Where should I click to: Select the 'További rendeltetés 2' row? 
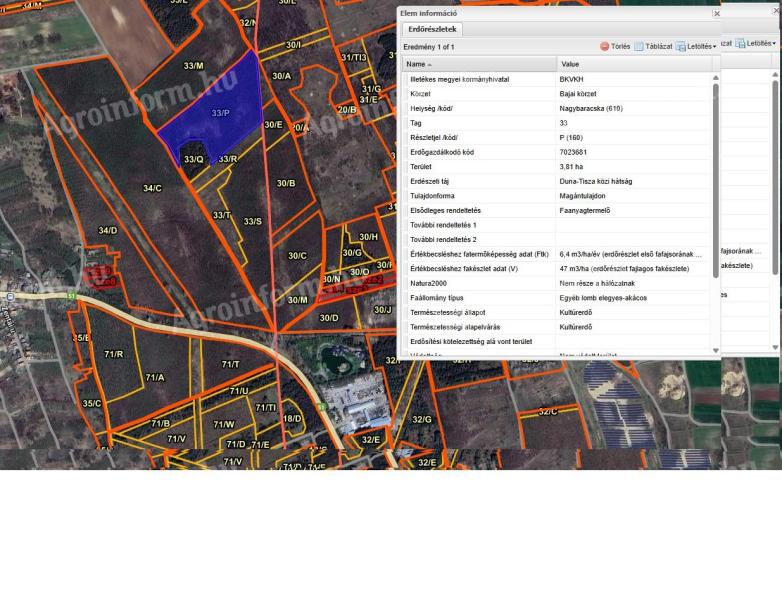tap(557, 239)
